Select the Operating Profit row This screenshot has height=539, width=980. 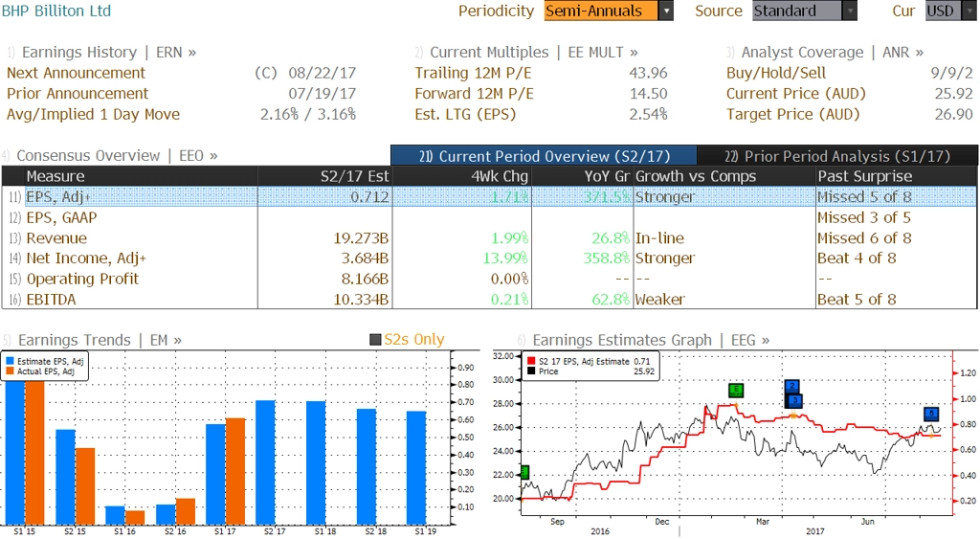489,279
